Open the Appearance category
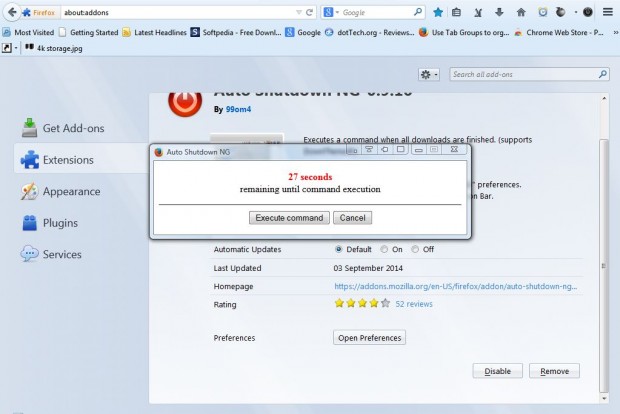The width and height of the screenshot is (620, 414). pos(60,191)
